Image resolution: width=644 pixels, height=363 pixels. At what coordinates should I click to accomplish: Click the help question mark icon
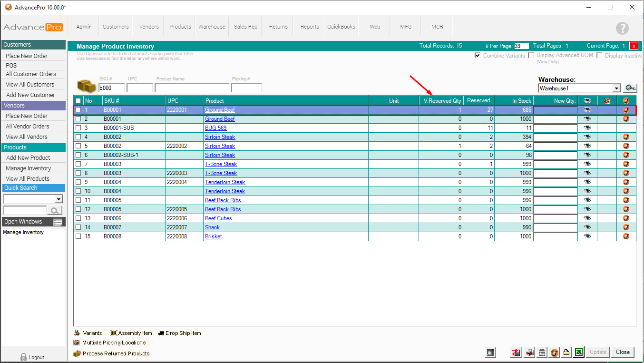click(622, 28)
